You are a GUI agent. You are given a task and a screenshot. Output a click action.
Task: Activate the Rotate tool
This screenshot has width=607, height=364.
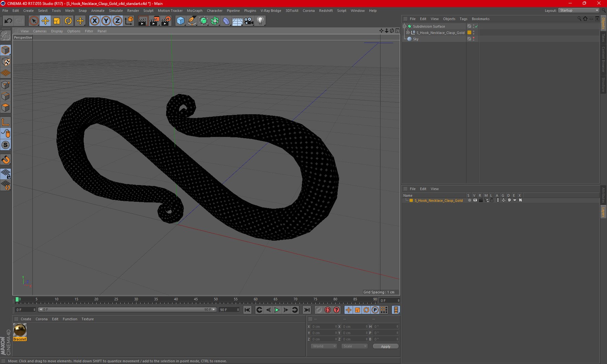(x=68, y=21)
